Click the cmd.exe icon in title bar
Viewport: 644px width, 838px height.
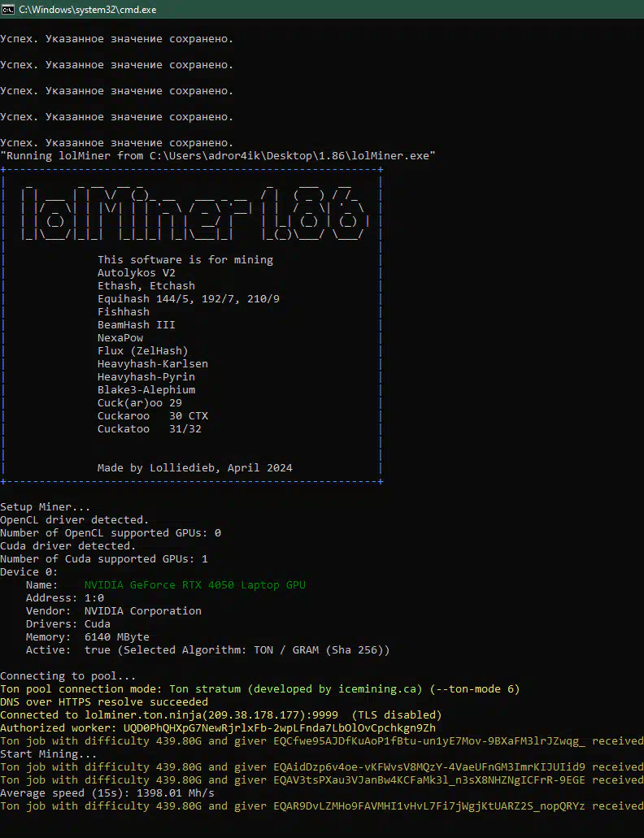[8, 10]
